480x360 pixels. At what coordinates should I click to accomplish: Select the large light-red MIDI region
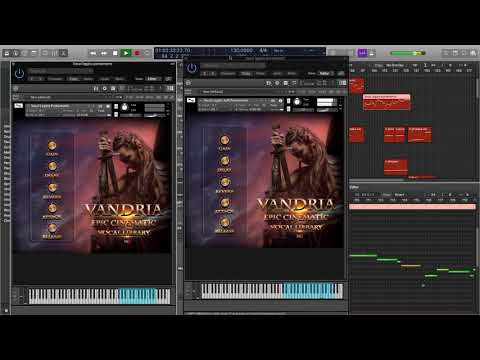(387, 102)
